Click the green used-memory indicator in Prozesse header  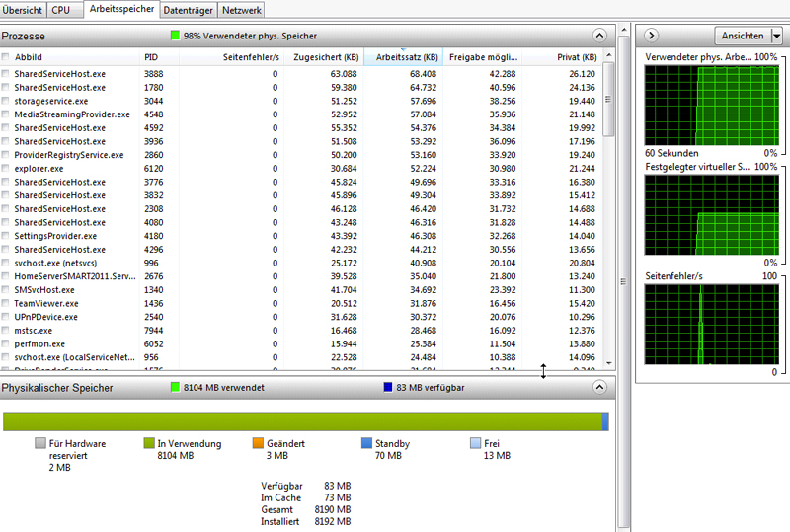click(x=176, y=36)
